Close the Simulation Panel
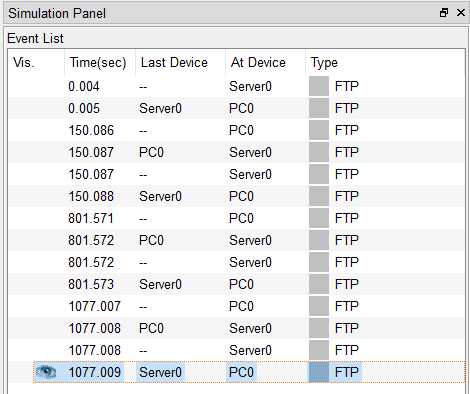This screenshot has height=394, width=470. 461,13
